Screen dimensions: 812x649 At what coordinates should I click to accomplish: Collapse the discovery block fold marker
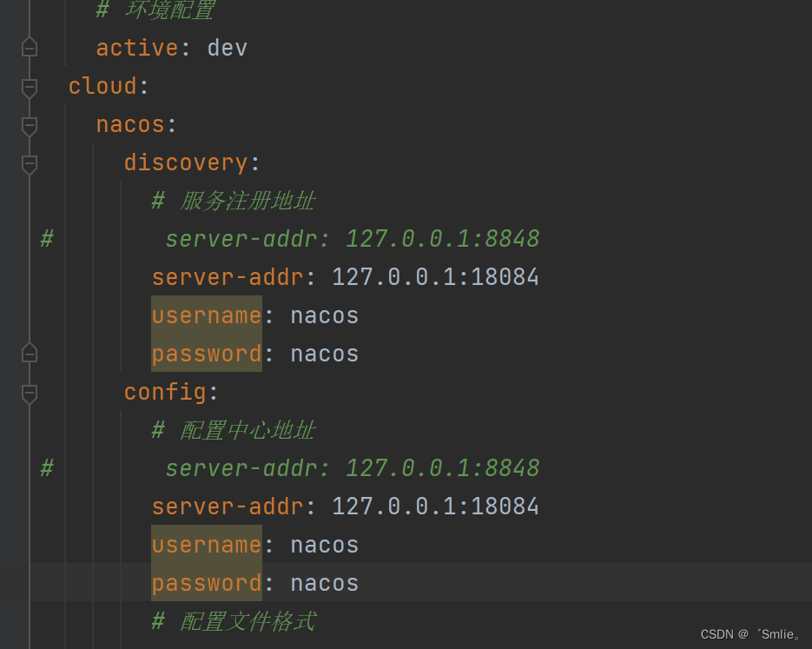(x=30, y=163)
